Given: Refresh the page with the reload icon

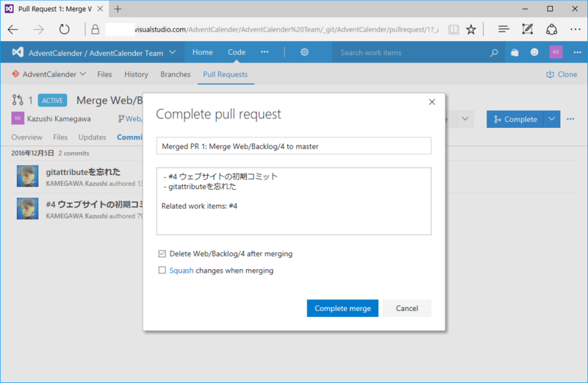Looking at the screenshot, I should click(64, 29).
